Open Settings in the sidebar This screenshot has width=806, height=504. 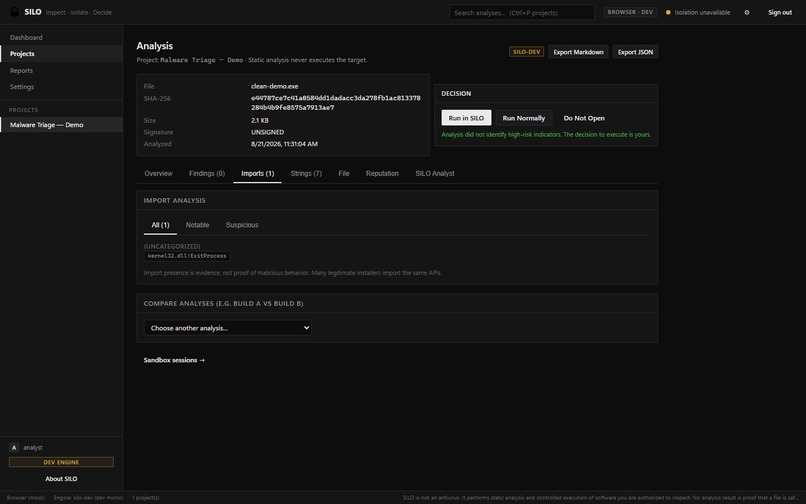click(22, 87)
